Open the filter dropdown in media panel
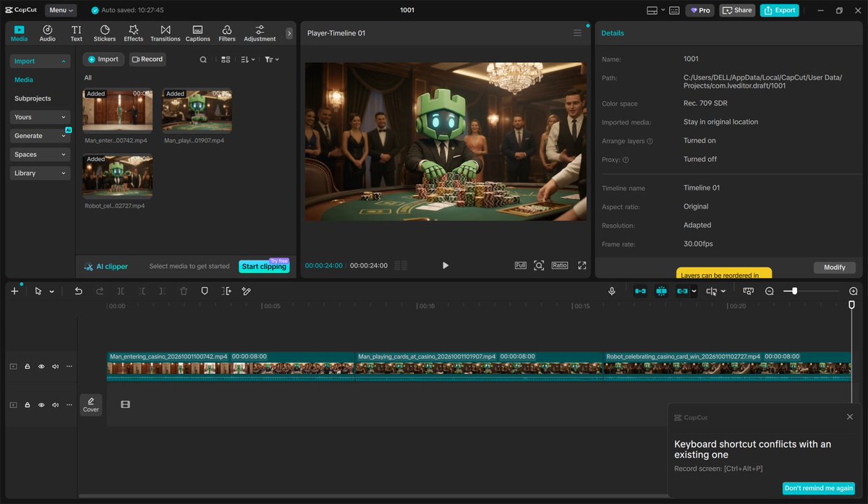The height and width of the screenshot is (504, 868). coord(271,59)
